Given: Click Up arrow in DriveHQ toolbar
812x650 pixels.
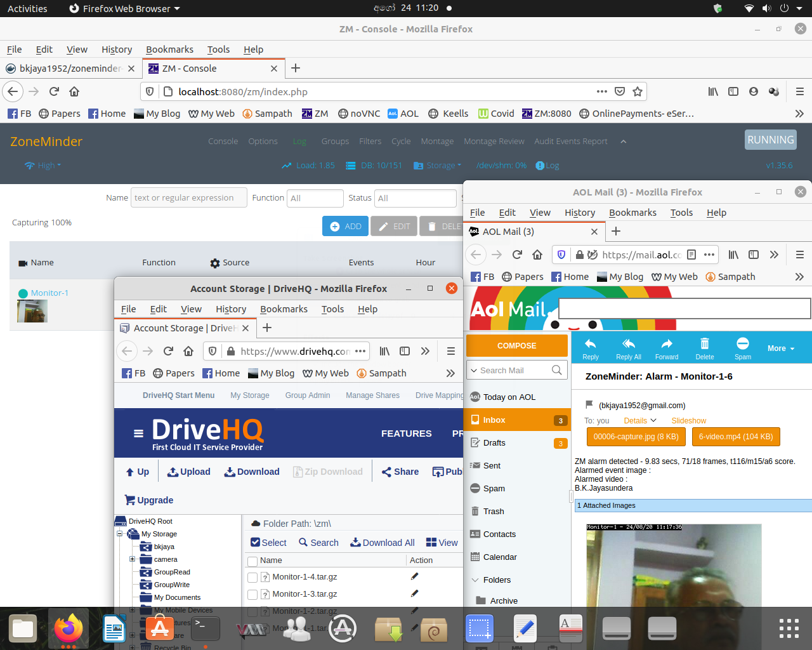Looking at the screenshot, I should [137, 472].
